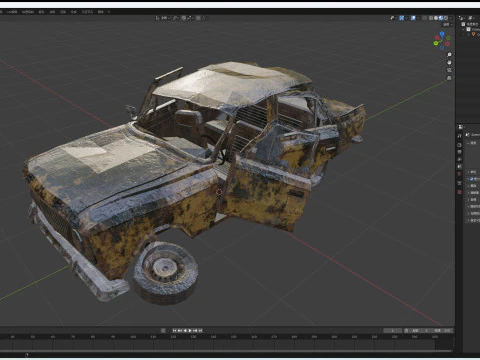The image size is (480, 360).
Task: Click the current frame number field
Action: [392, 330]
